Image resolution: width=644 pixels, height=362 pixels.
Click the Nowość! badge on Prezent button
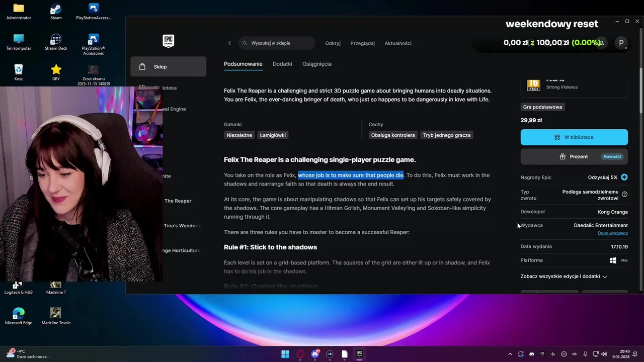point(612,156)
